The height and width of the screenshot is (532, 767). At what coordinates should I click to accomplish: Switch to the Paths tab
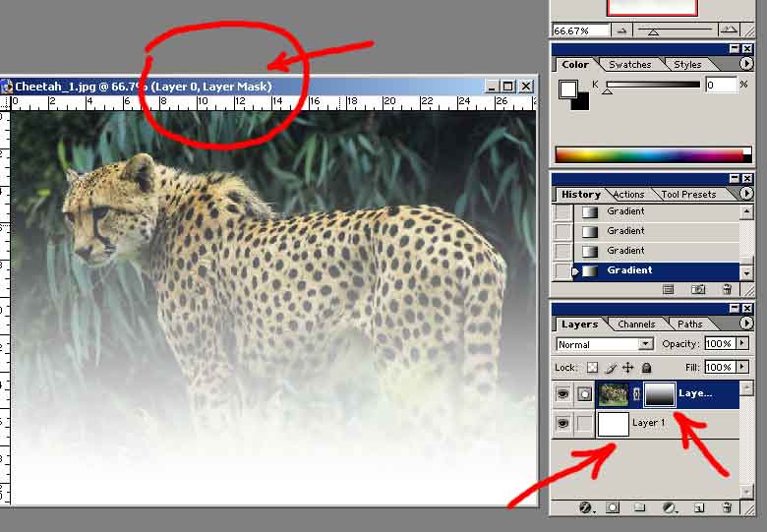[x=689, y=325]
